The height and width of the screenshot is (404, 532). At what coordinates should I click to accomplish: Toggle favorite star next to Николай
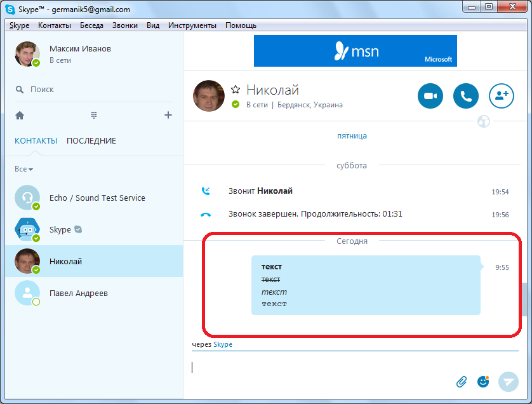pos(236,90)
